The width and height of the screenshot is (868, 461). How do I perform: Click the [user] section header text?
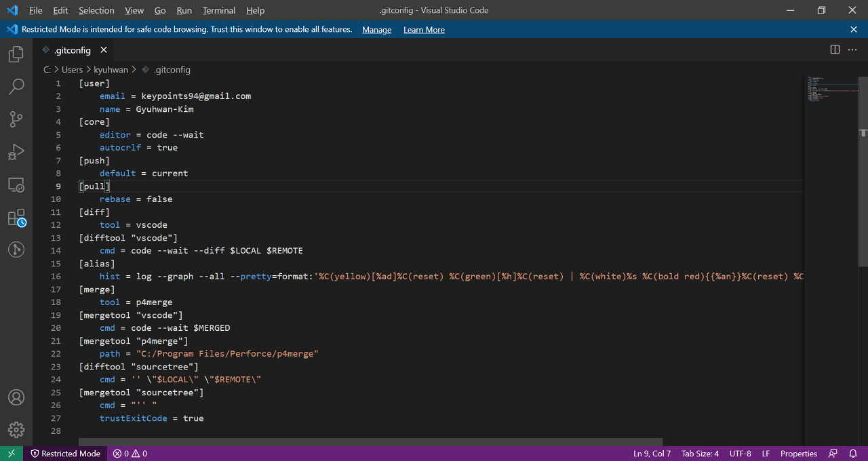(x=94, y=83)
